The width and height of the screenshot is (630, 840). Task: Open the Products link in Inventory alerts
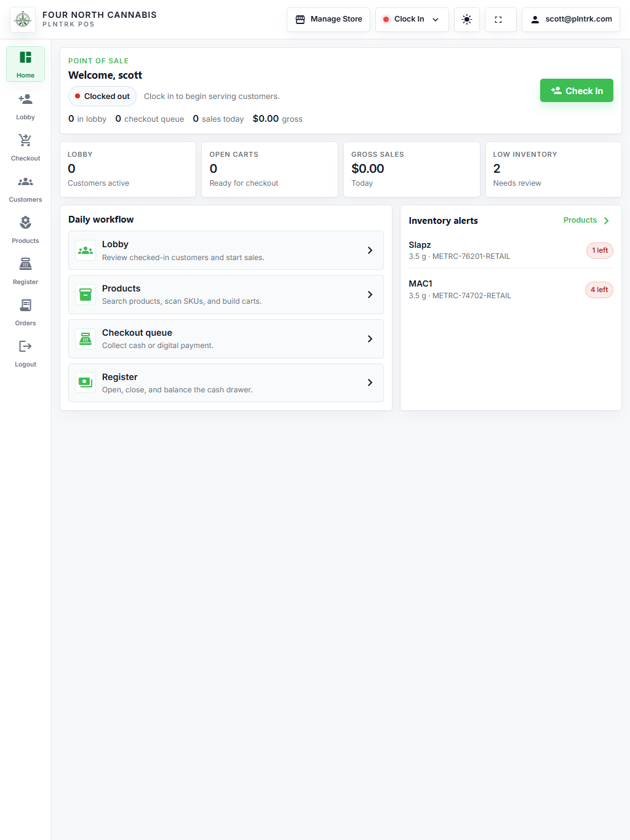click(580, 220)
